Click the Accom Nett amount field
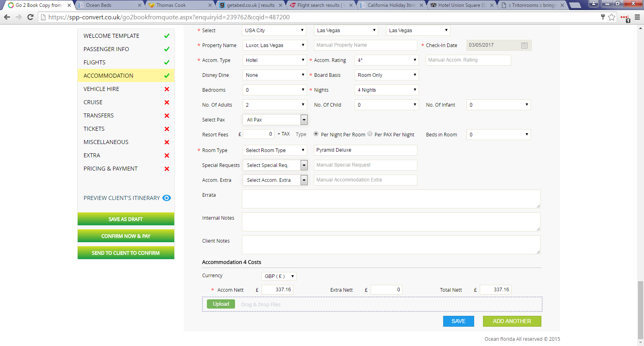The width and height of the screenshot is (644, 346). coord(277,290)
